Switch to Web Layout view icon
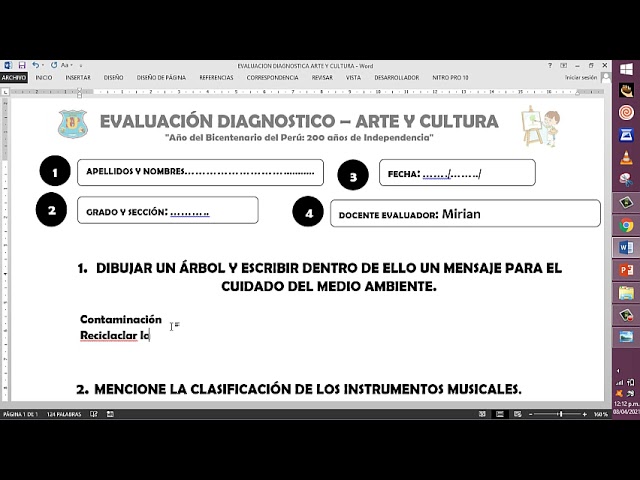This screenshot has height=480, width=640. pyautogui.click(x=518, y=414)
